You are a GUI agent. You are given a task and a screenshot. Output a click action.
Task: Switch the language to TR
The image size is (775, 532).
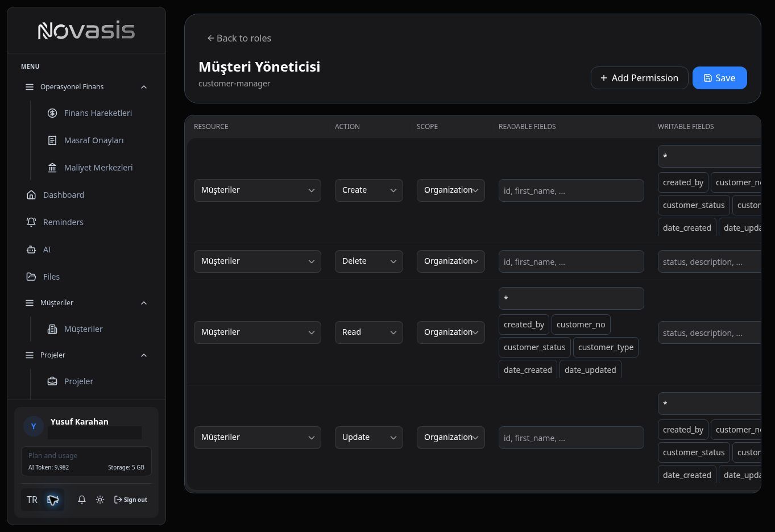pos(32,500)
